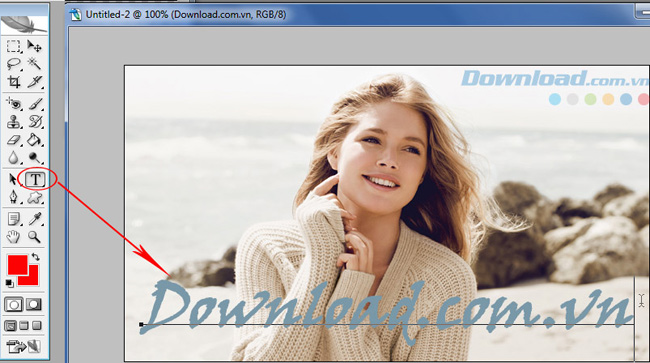Select the Pen tool
Screen dimensions: 650x363
click(13, 197)
